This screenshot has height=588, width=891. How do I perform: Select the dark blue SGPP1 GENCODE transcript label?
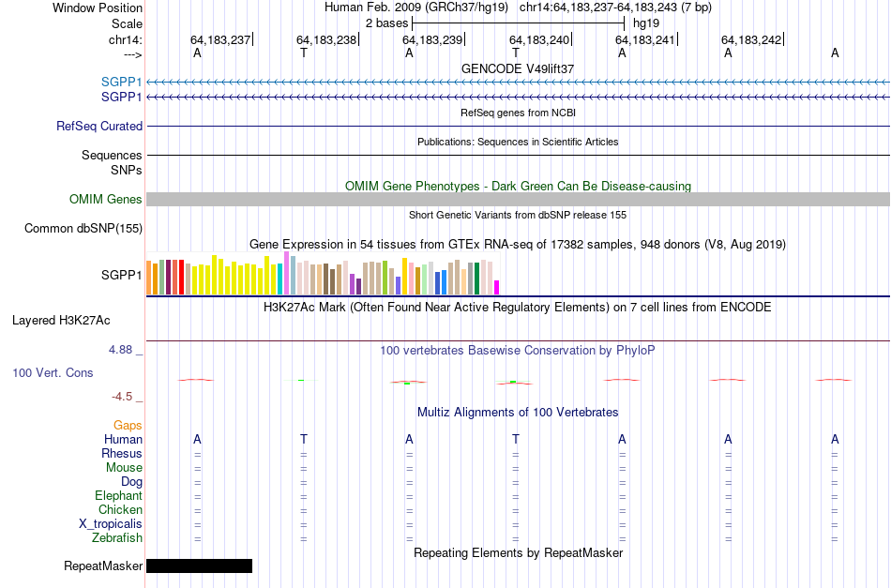pyautogui.click(x=122, y=98)
